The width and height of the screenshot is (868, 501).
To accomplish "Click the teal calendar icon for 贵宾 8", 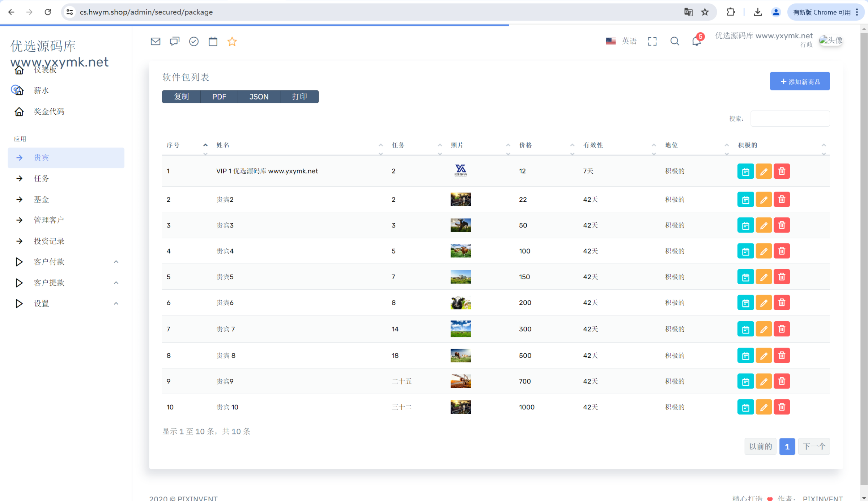I will pyautogui.click(x=745, y=356).
